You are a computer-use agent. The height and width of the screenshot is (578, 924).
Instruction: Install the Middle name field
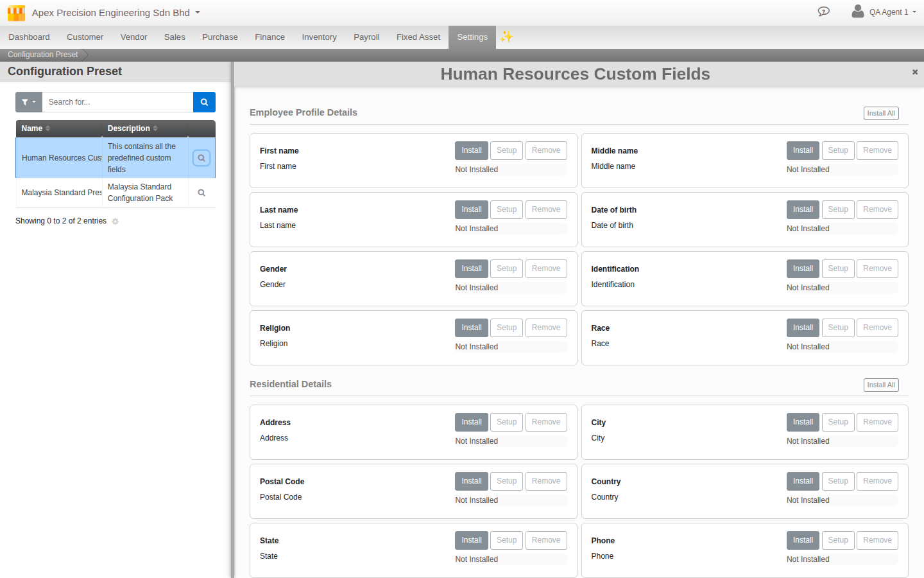(x=803, y=150)
